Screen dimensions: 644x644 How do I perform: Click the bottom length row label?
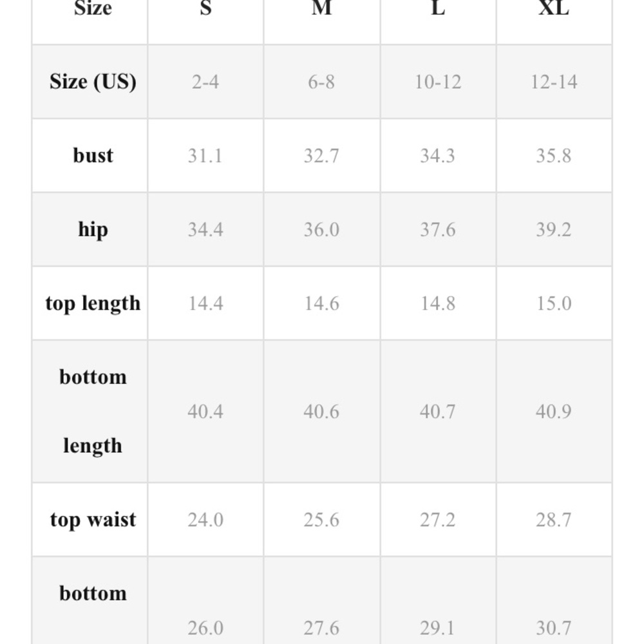pos(93,411)
